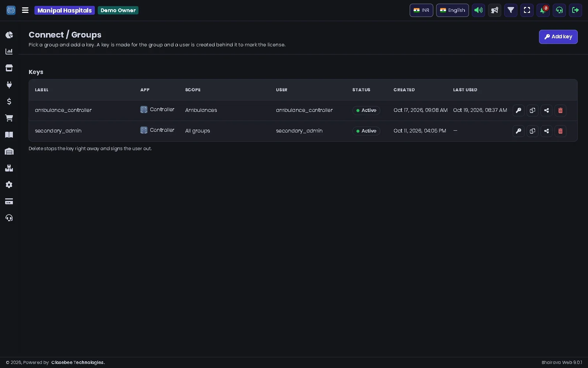The height and width of the screenshot is (368, 588).
Task: Copy the secondary_admin key
Action: (x=533, y=131)
